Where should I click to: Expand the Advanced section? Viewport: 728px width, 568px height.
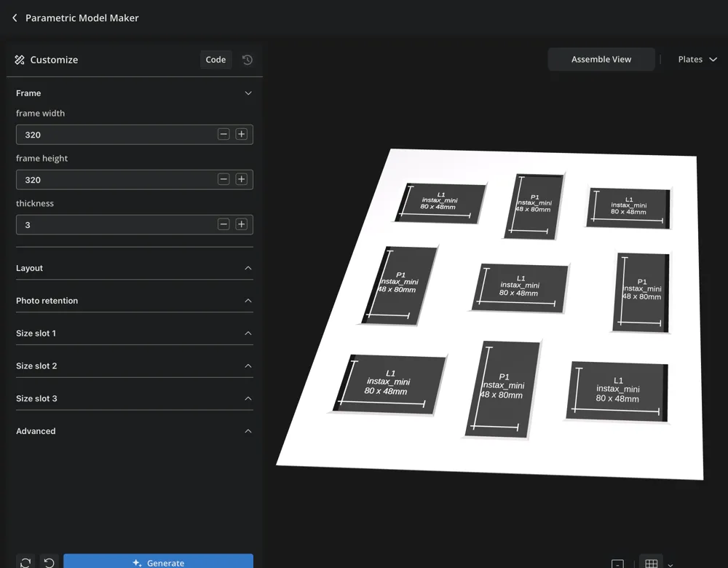pos(248,431)
